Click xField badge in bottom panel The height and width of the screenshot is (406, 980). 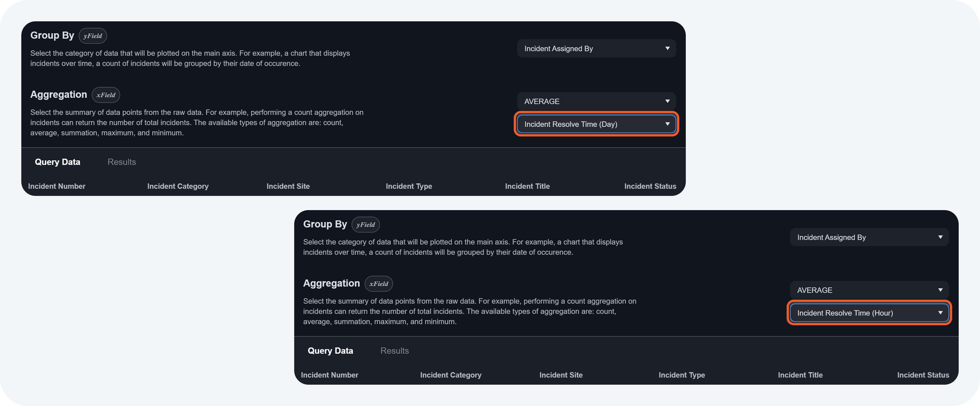[379, 284]
